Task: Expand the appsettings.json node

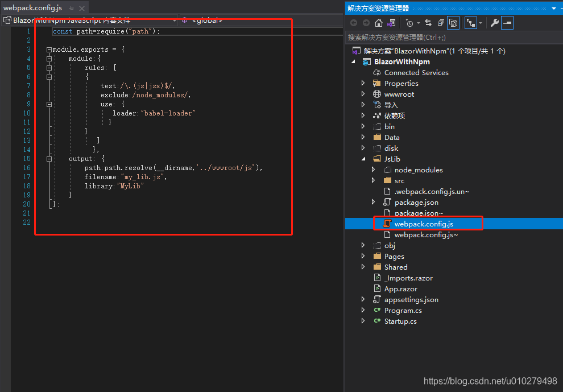Action: coord(363,299)
